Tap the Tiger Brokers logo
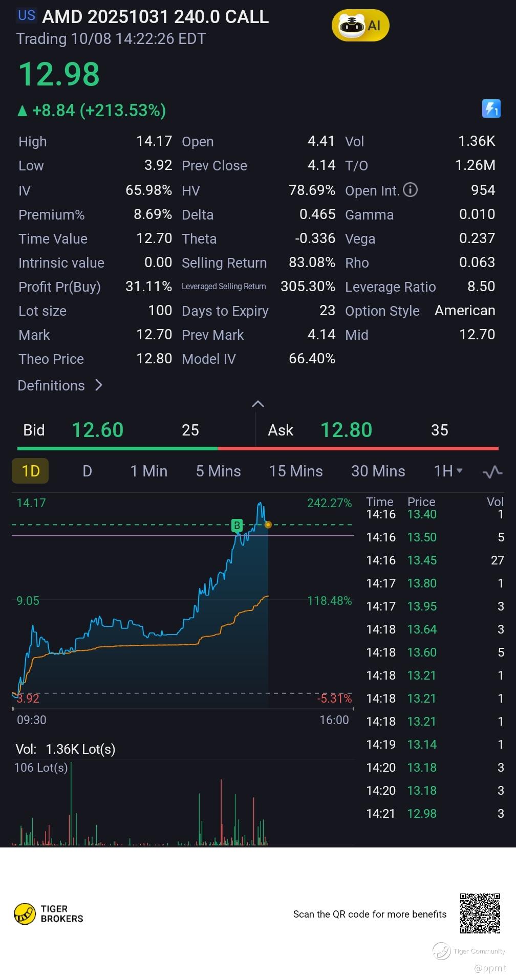Screen dimensions: 516x980 pyautogui.click(x=49, y=913)
